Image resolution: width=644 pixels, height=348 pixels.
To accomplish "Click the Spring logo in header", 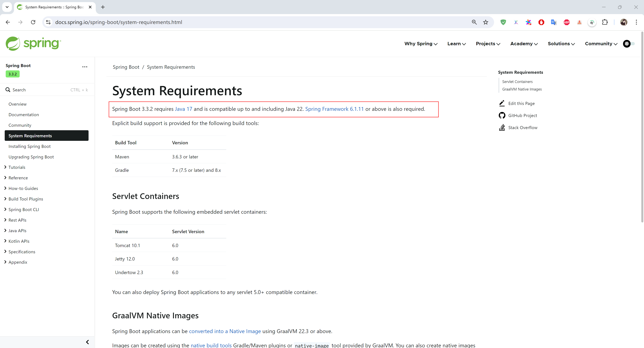I will [33, 43].
